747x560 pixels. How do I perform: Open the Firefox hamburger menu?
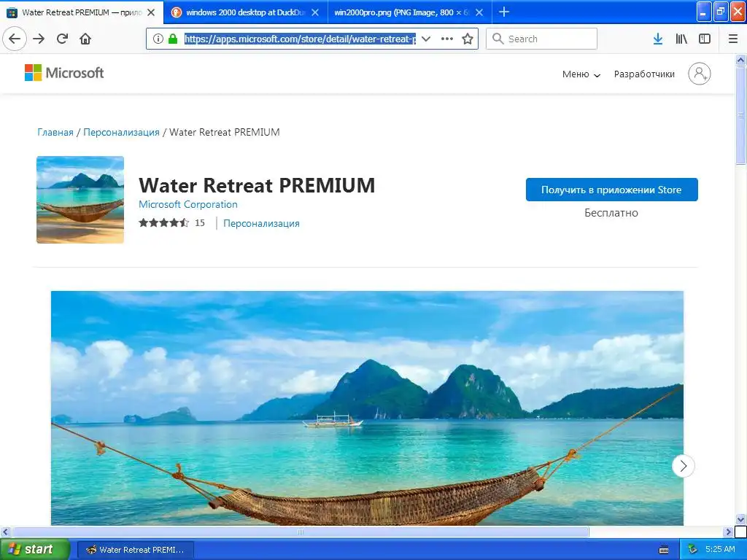733,39
